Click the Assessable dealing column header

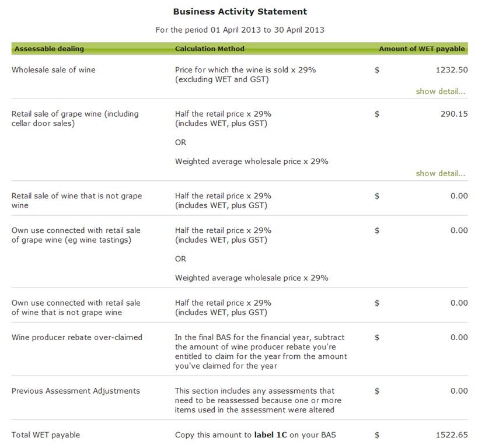pyautogui.click(x=49, y=49)
